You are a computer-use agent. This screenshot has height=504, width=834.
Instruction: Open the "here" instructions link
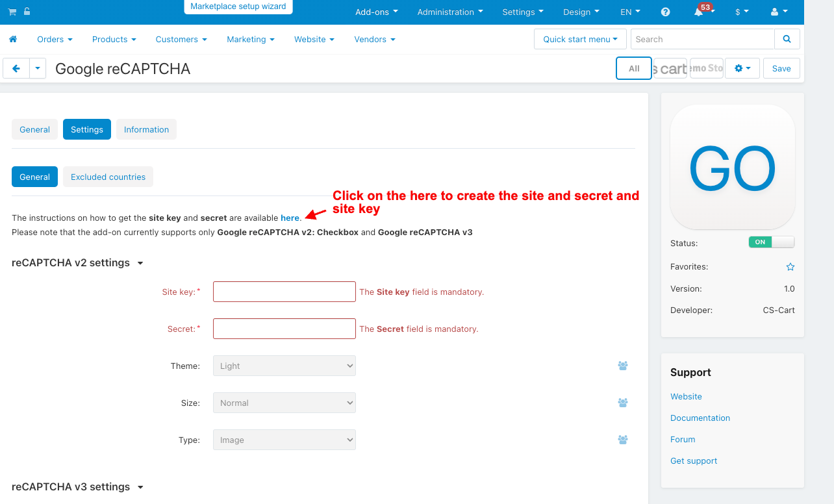(290, 218)
